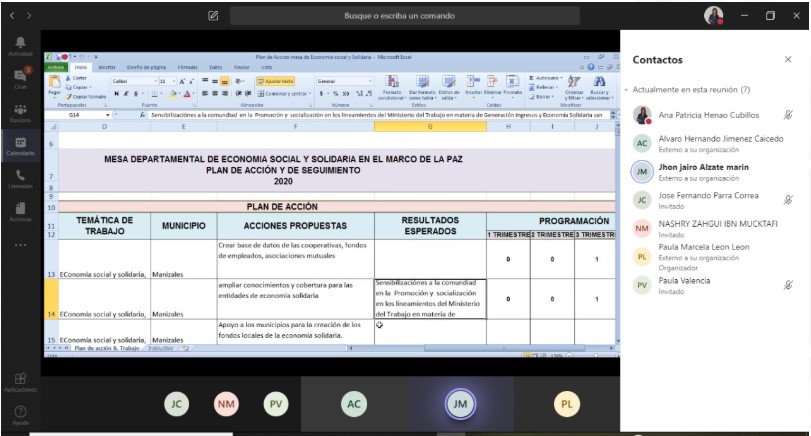The image size is (811, 436).
Task: Click the new chat compose icon
Action: 213,16
